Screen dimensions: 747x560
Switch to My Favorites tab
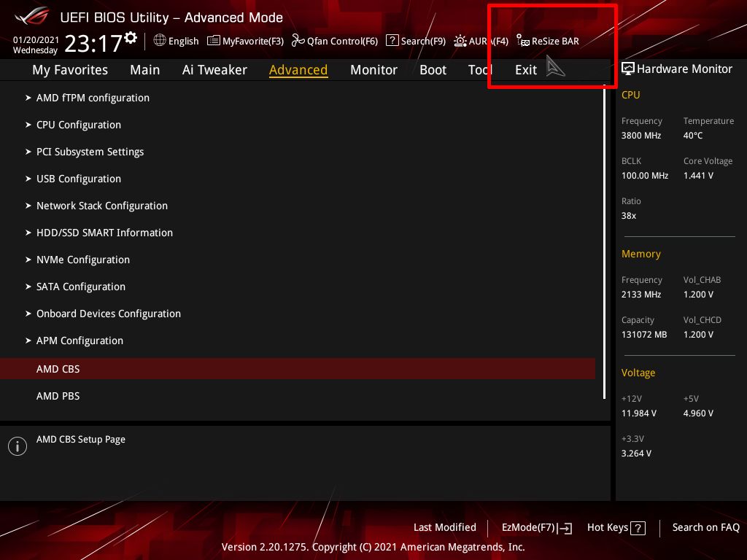[x=70, y=70]
